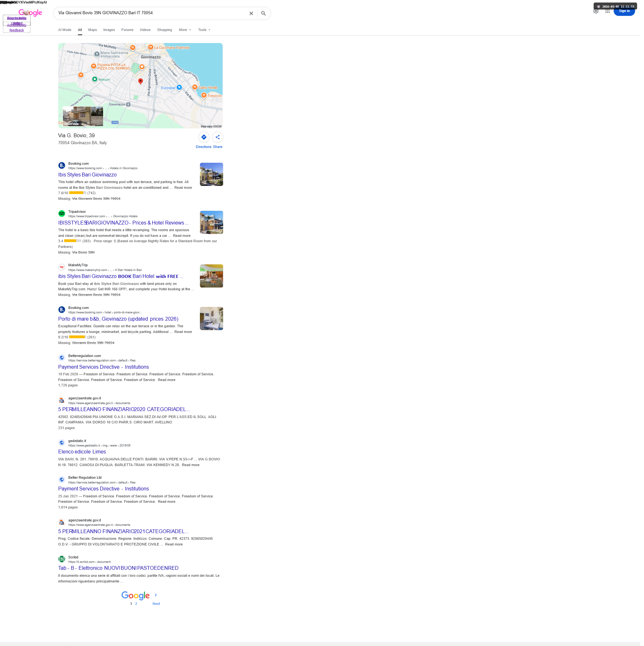644x646 pixels.
Task: Click the Netium green map marker
Action: (95, 80)
